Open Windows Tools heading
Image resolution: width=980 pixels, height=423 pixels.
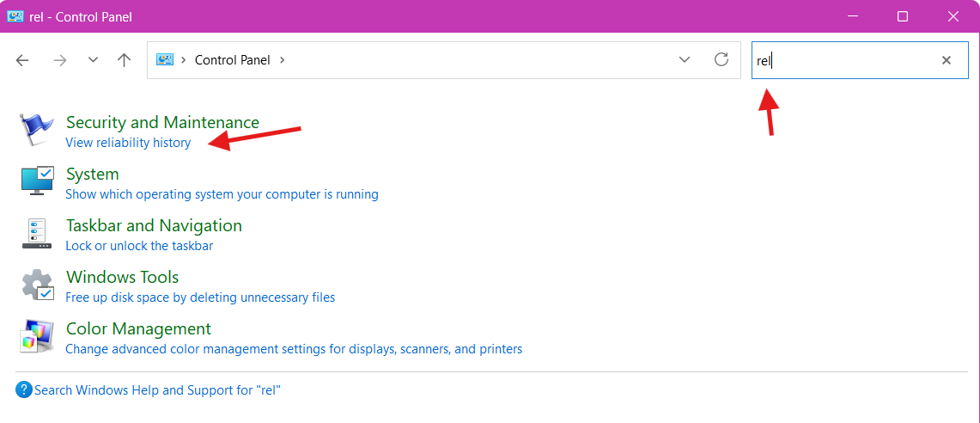123,277
